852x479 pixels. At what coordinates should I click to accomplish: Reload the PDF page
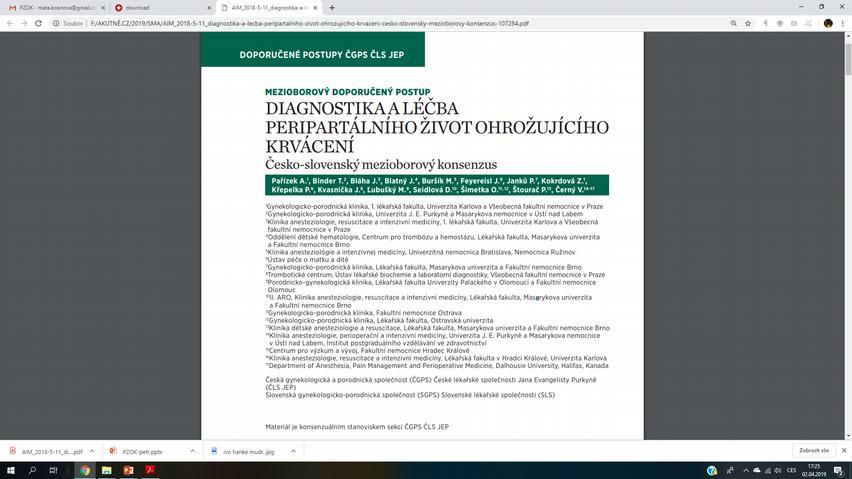39,23
